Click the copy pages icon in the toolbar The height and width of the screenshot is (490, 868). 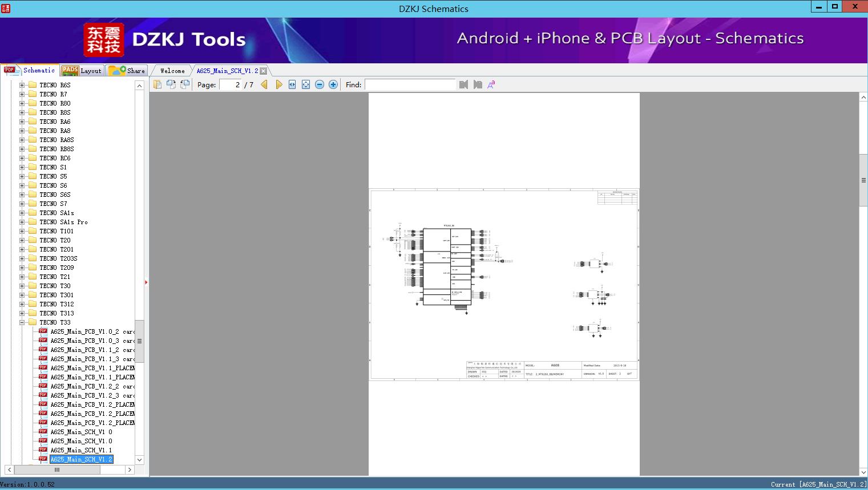(158, 84)
